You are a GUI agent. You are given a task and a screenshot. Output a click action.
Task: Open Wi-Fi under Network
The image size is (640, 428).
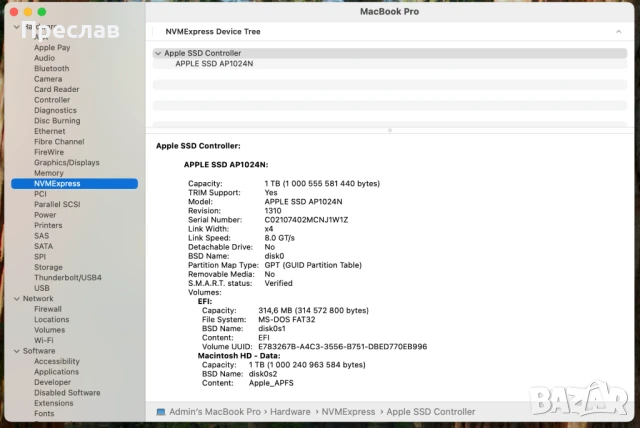click(43, 340)
